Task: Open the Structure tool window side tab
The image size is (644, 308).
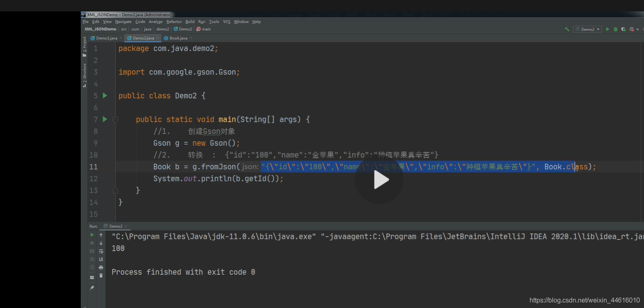Action: coord(84,75)
